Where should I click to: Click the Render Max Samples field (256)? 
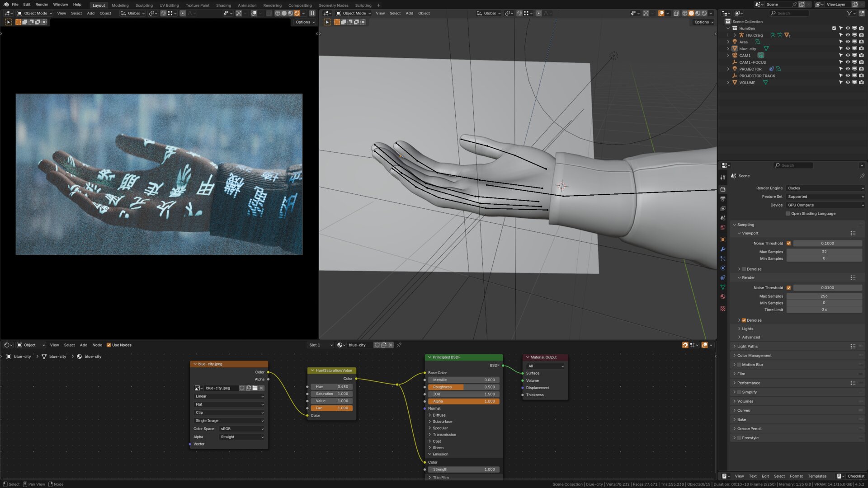(x=824, y=296)
